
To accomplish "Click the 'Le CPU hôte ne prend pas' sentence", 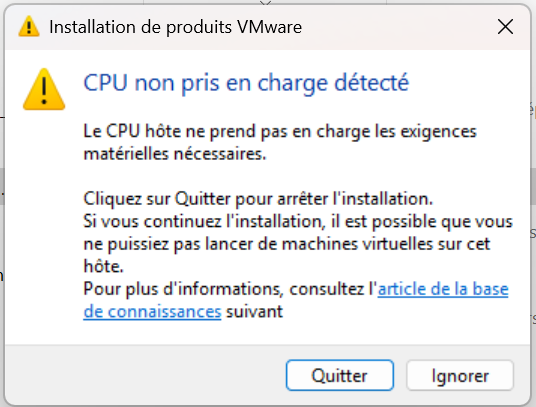I will point(280,132).
